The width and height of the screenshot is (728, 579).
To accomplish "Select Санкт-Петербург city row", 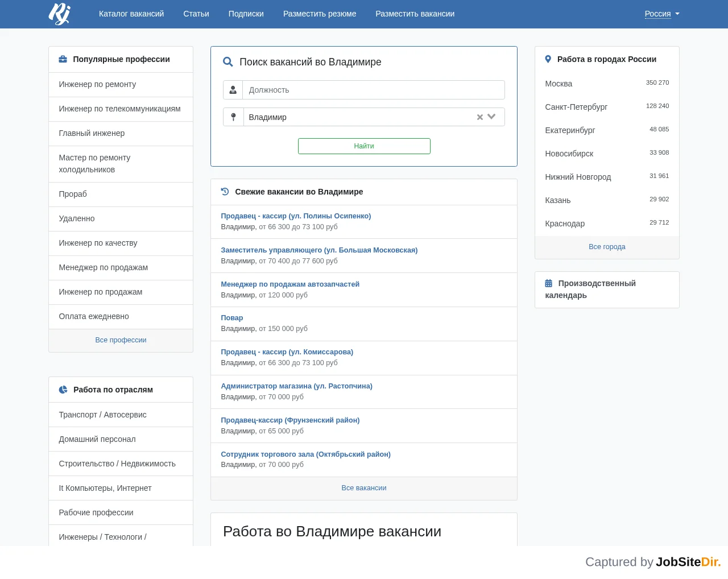I will pos(607,107).
